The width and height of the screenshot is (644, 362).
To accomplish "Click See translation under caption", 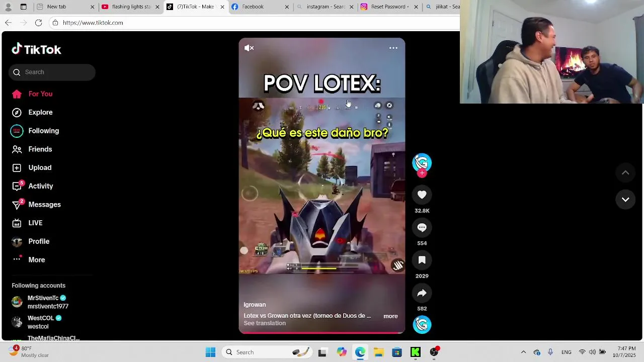I will [265, 323].
